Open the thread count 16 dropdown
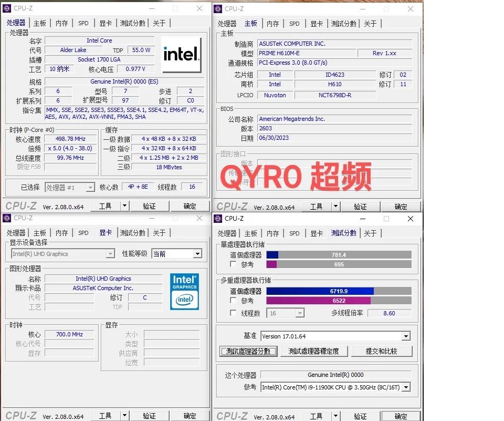The width and height of the screenshot is (504, 421). point(300,313)
